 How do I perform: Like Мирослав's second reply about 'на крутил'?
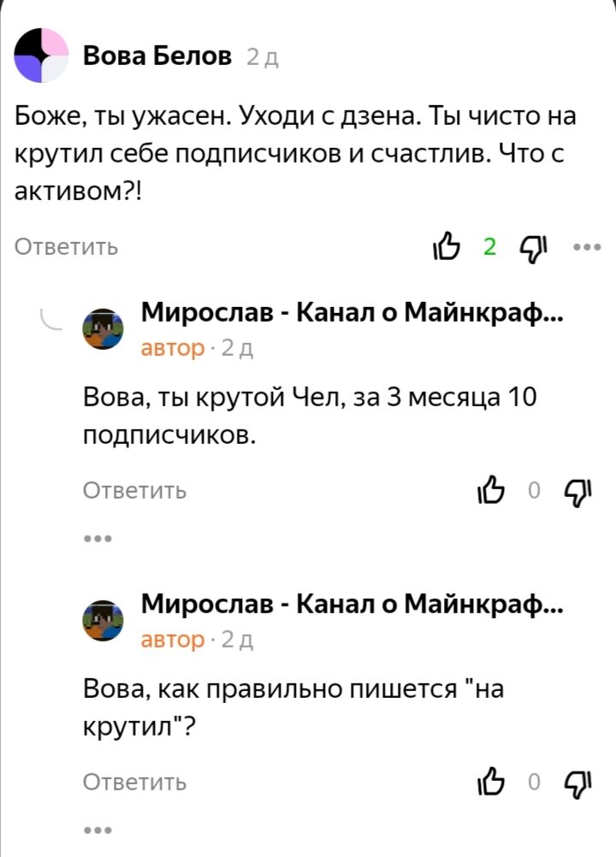(x=493, y=780)
